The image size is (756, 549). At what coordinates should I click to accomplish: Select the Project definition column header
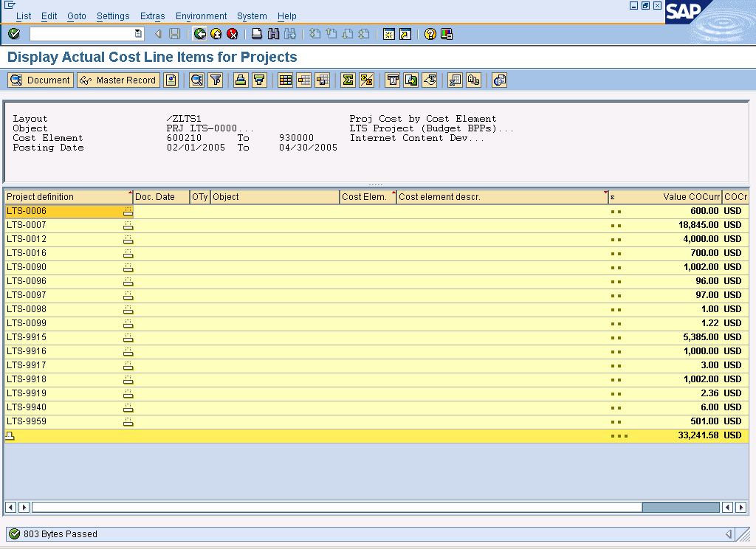(69, 197)
